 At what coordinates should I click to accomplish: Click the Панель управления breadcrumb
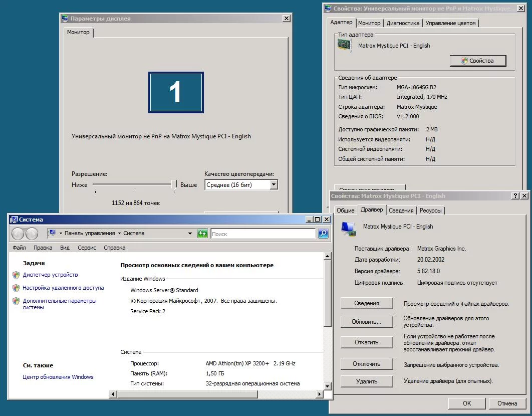pyautogui.click(x=90, y=233)
